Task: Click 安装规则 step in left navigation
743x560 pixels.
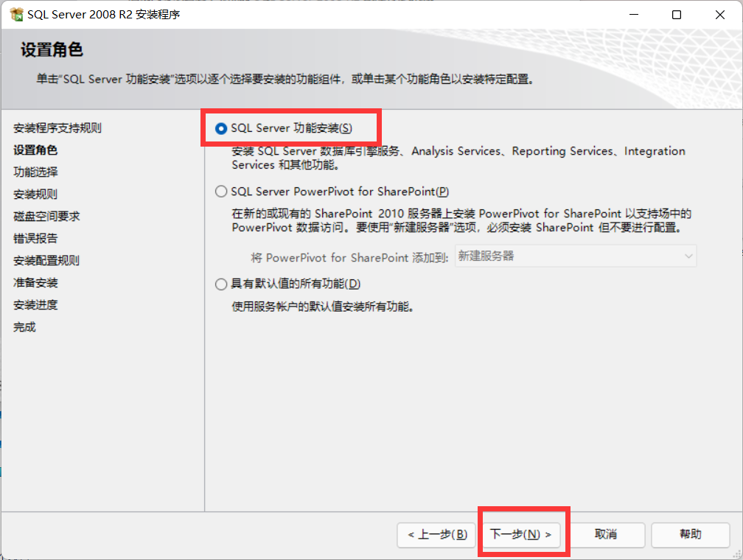Action: 35,195
